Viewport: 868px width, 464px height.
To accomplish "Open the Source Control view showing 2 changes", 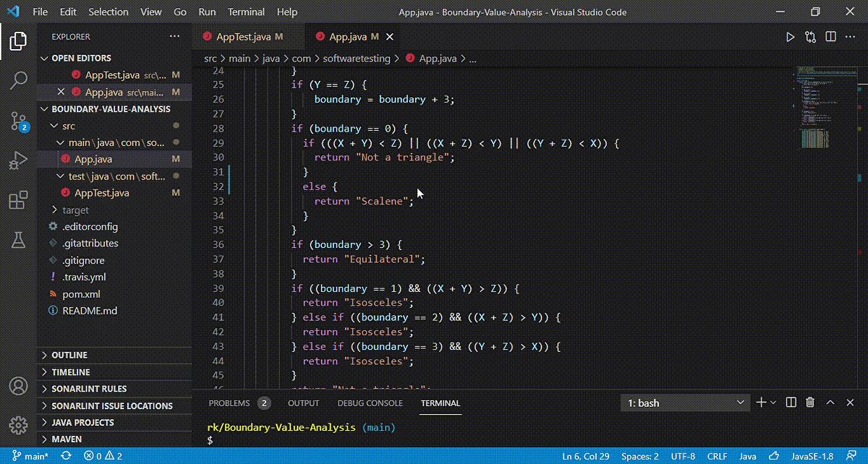I will (18, 121).
